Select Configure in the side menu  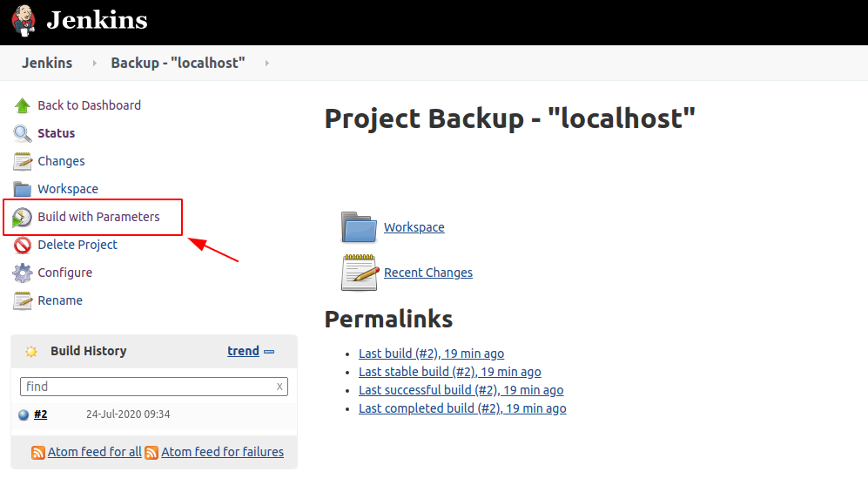point(64,273)
